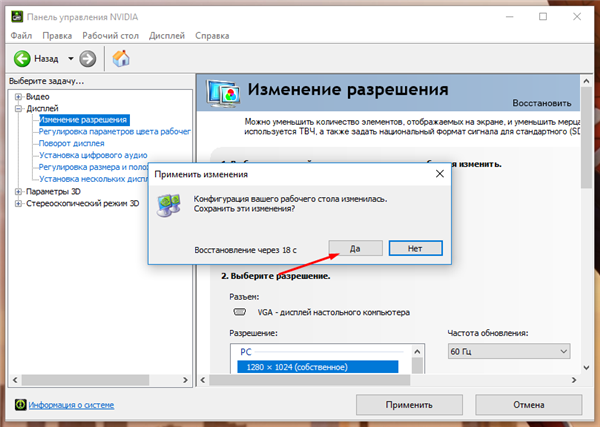
Task: Click the Стереоскопический режим 3D label
Action: click(82, 203)
